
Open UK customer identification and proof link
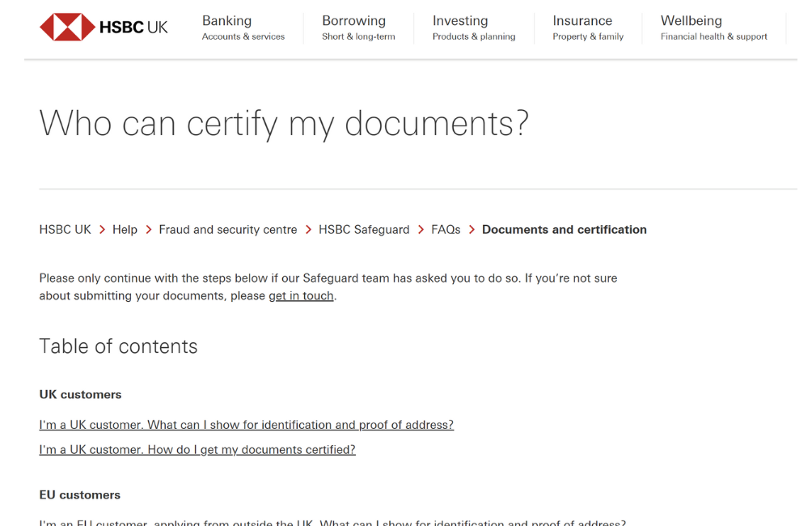pos(246,424)
